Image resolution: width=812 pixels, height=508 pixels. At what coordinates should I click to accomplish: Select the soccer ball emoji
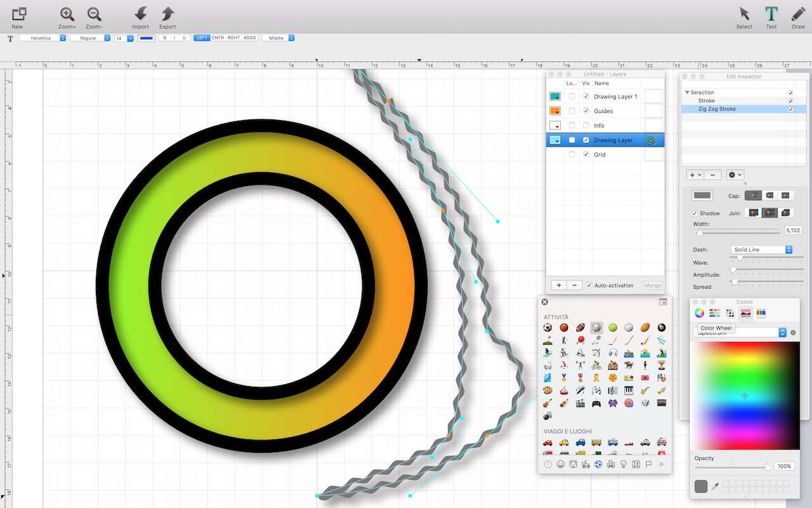(547, 328)
